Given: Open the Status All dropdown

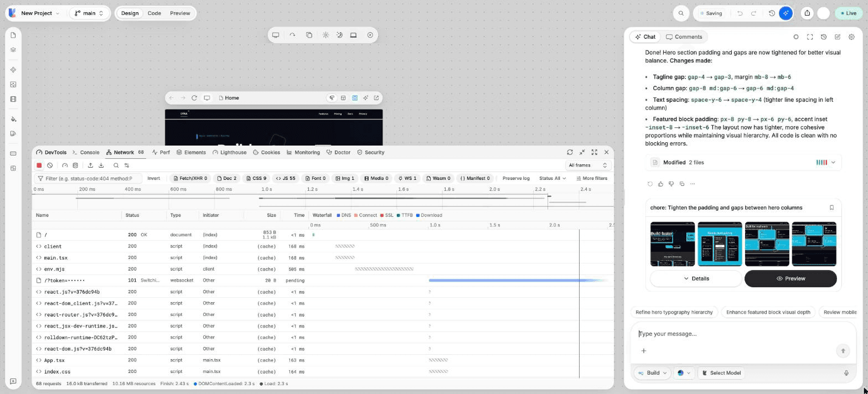Looking at the screenshot, I should tap(552, 178).
